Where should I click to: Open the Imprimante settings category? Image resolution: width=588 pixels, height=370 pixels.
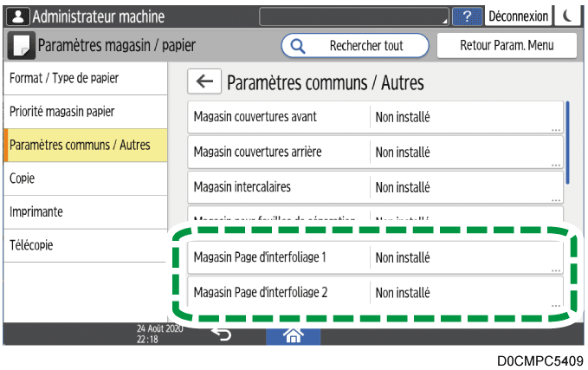[85, 211]
